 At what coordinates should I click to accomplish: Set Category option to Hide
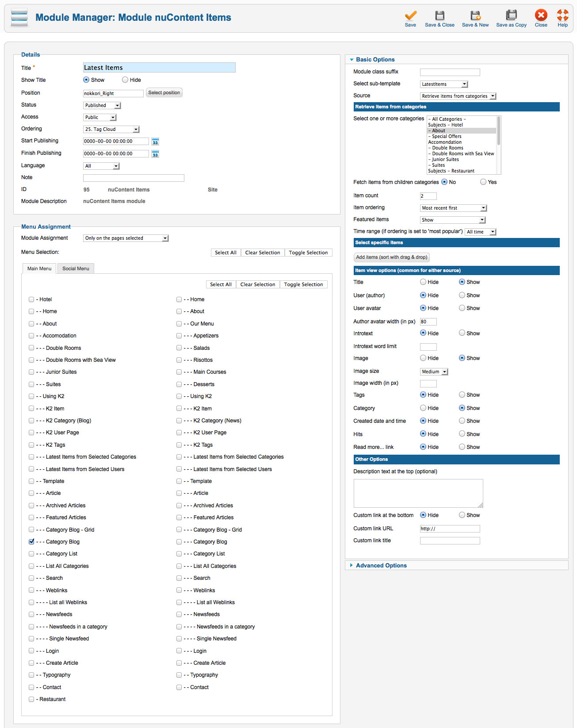pyautogui.click(x=423, y=408)
